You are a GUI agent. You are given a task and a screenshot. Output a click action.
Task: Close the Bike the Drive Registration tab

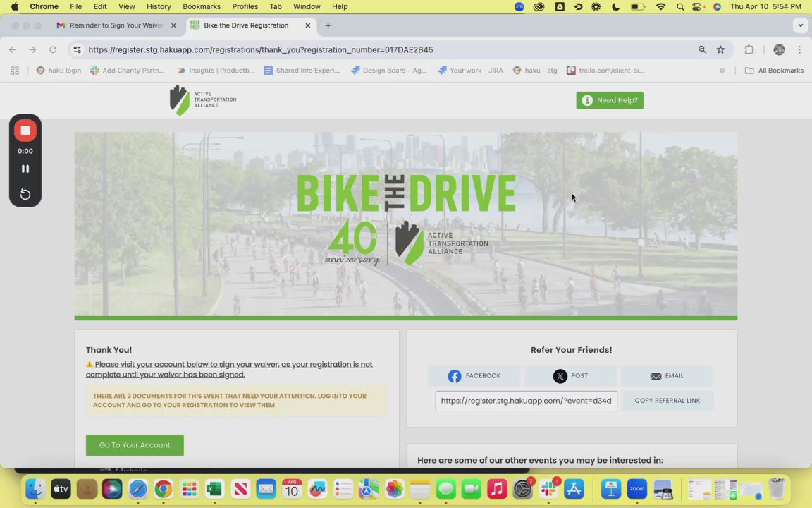[307, 25]
